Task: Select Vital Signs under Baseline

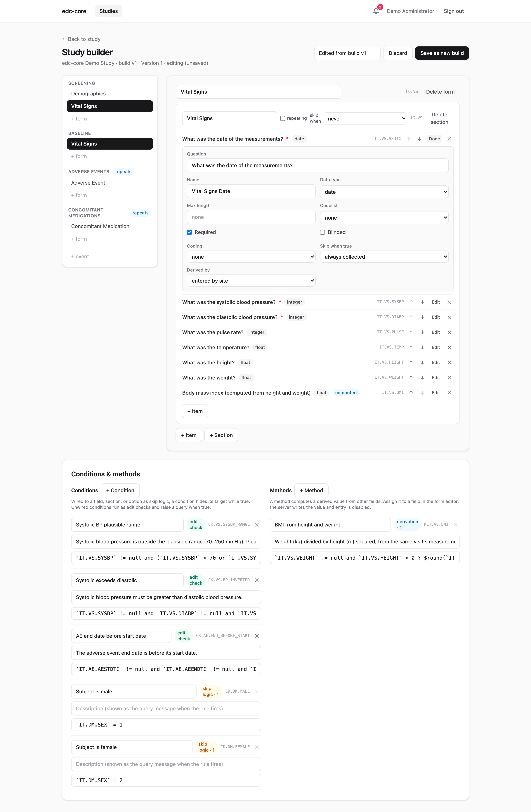Action: click(110, 144)
